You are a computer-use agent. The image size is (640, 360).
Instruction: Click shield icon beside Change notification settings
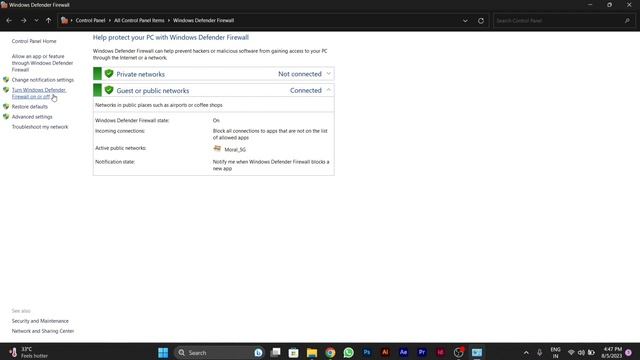(6, 80)
